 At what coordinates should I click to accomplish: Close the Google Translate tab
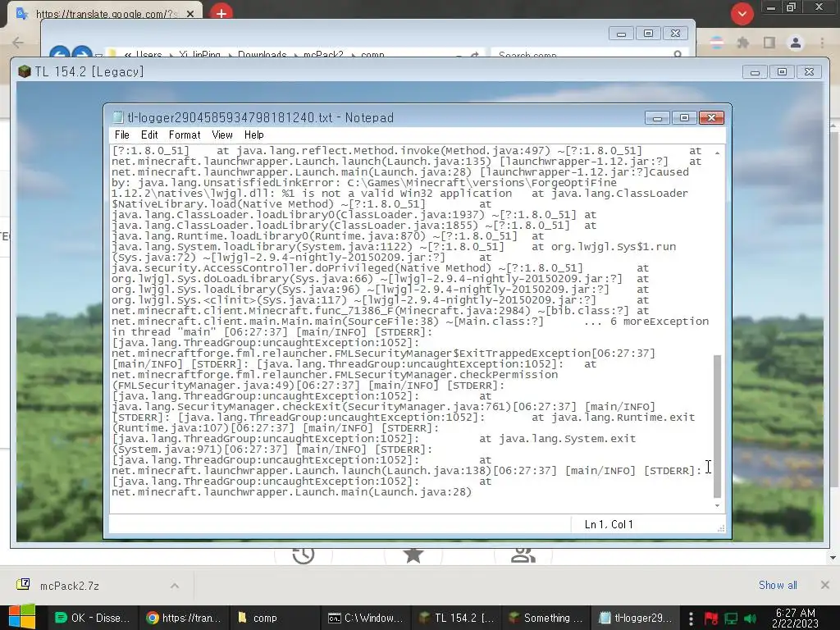pyautogui.click(x=190, y=14)
